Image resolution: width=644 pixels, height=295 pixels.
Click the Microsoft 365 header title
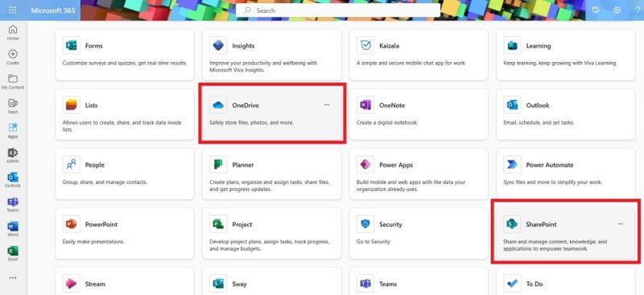pos(53,10)
